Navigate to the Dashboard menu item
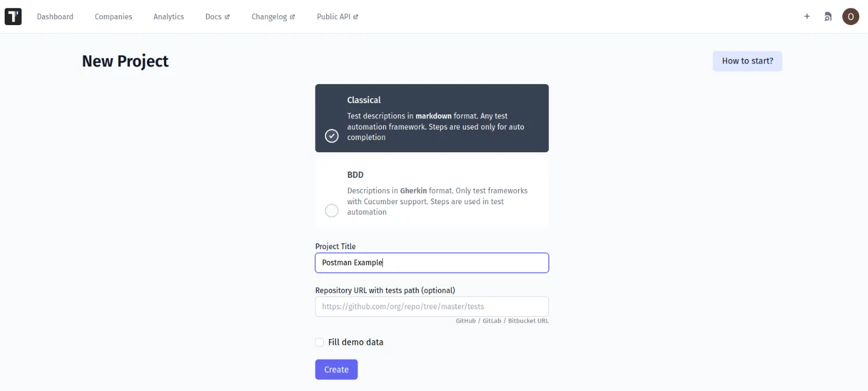Screen dimensions: 868x391 click(x=55, y=16)
